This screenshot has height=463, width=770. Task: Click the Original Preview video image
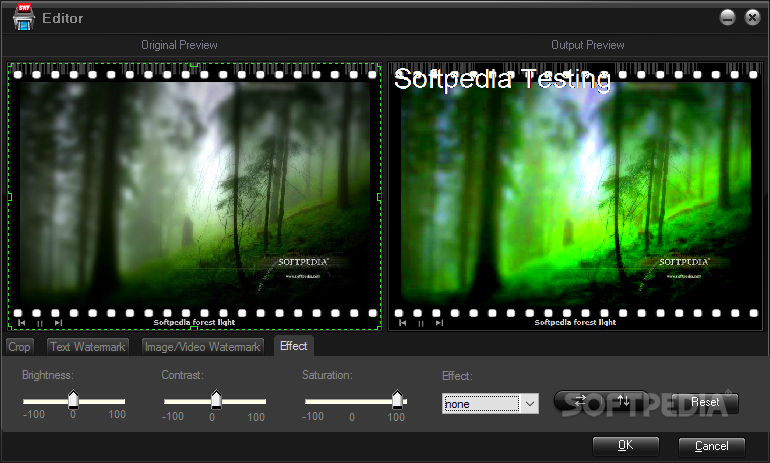(x=195, y=196)
